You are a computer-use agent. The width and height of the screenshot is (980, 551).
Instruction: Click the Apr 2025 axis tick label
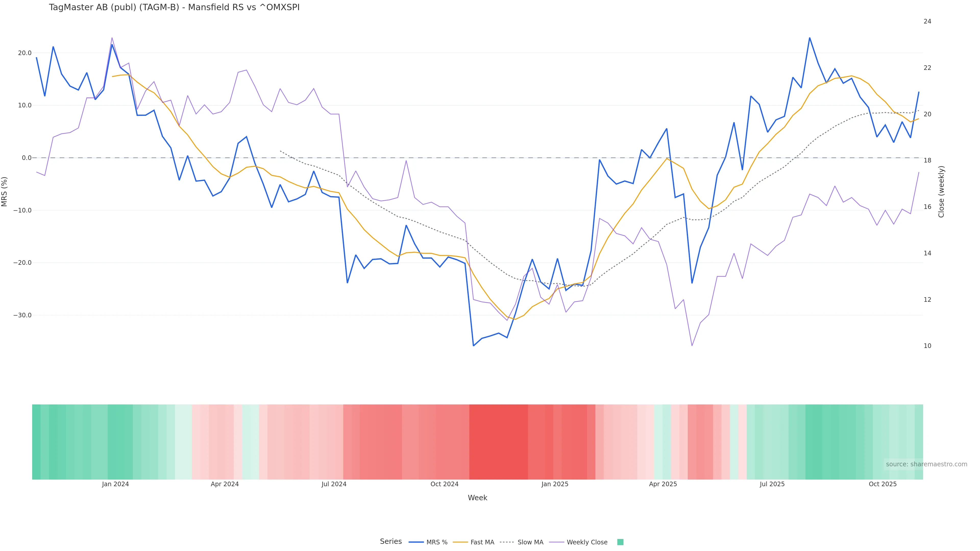pos(663,484)
